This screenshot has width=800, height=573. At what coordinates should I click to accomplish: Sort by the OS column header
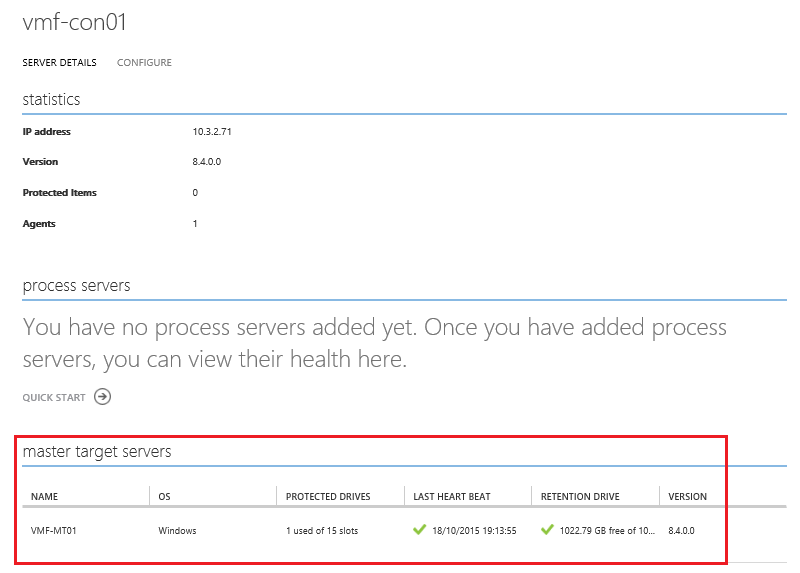(165, 497)
